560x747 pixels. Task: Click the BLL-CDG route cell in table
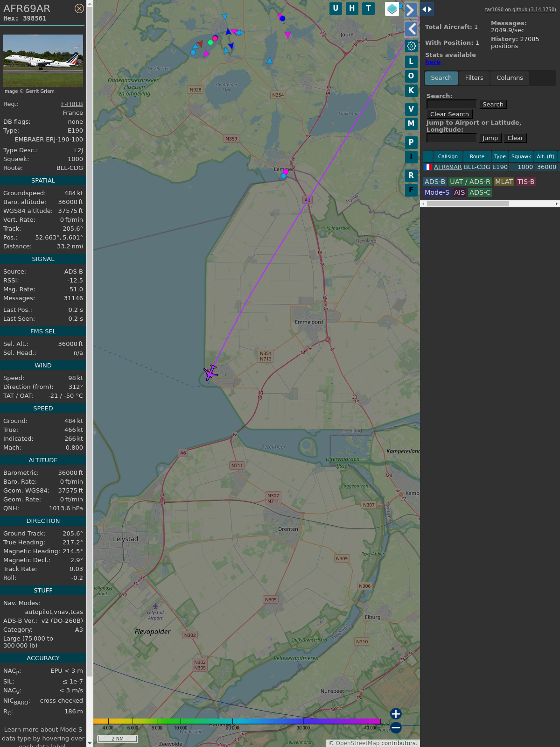point(477,167)
